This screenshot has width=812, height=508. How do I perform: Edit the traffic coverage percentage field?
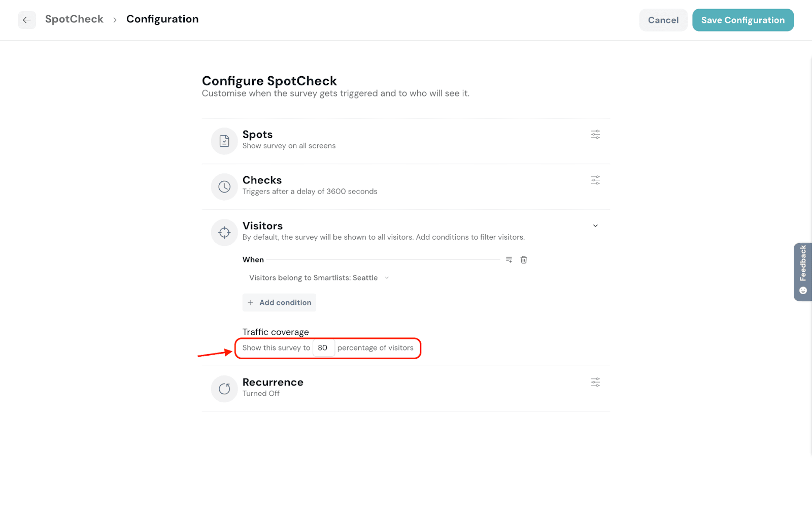(323, 348)
